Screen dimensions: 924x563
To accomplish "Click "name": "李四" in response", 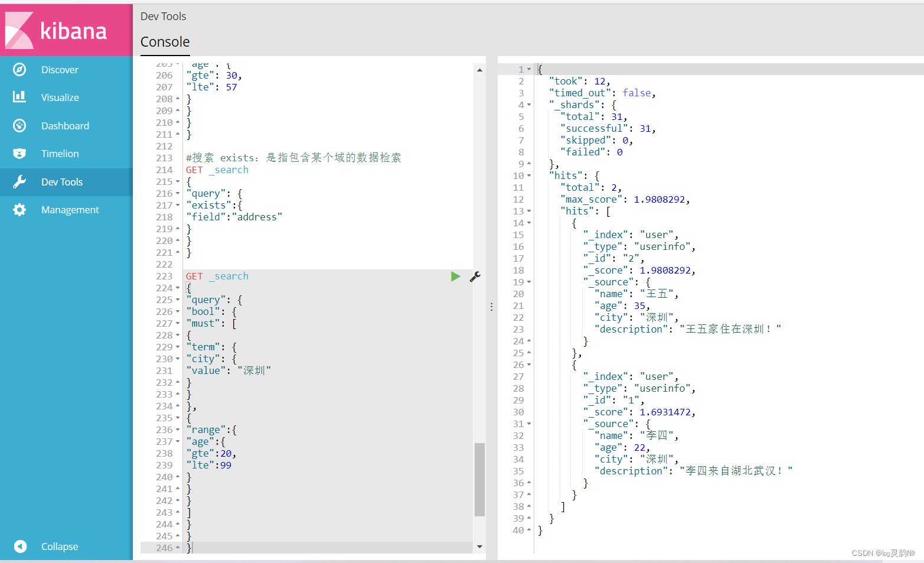I will coord(636,436).
